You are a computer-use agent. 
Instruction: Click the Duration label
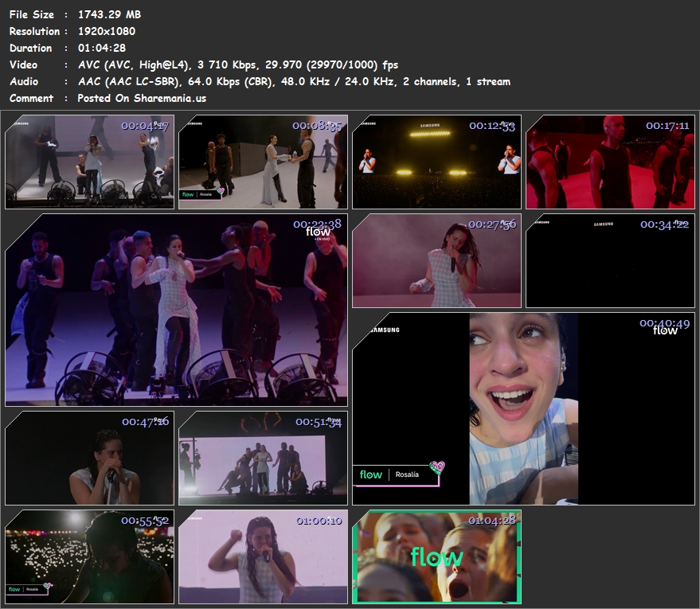[30, 49]
